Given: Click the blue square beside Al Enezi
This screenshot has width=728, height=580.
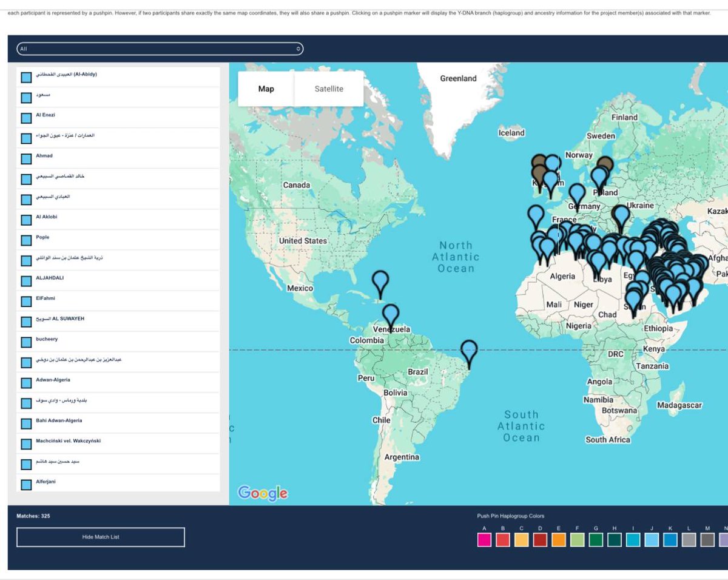Looking at the screenshot, I should (x=26, y=118).
